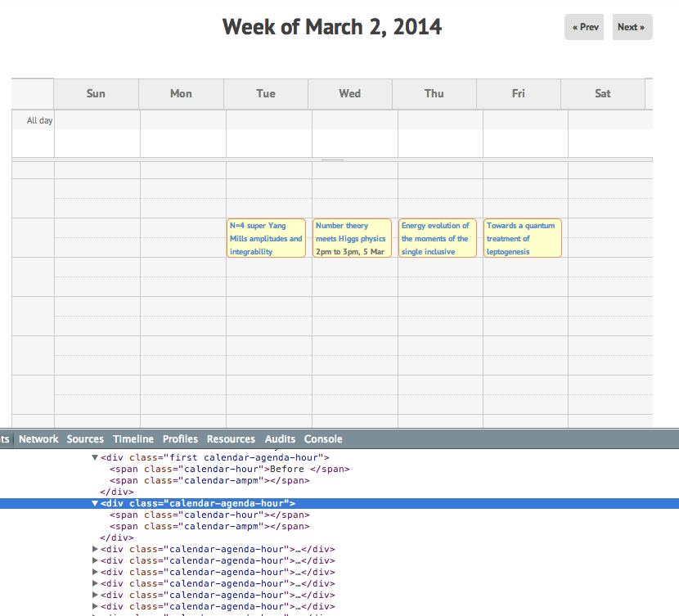The width and height of the screenshot is (679, 616).
Task: Click the All day row label
Action: pos(39,121)
